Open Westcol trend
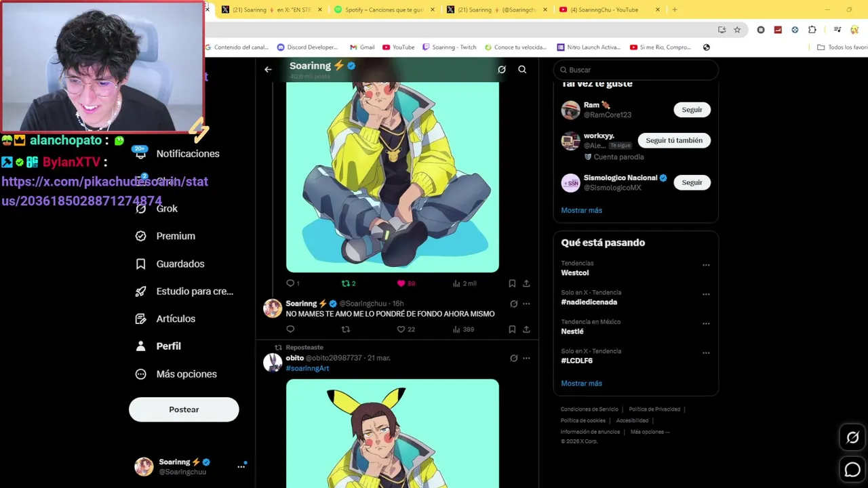The height and width of the screenshot is (488, 868). point(575,272)
